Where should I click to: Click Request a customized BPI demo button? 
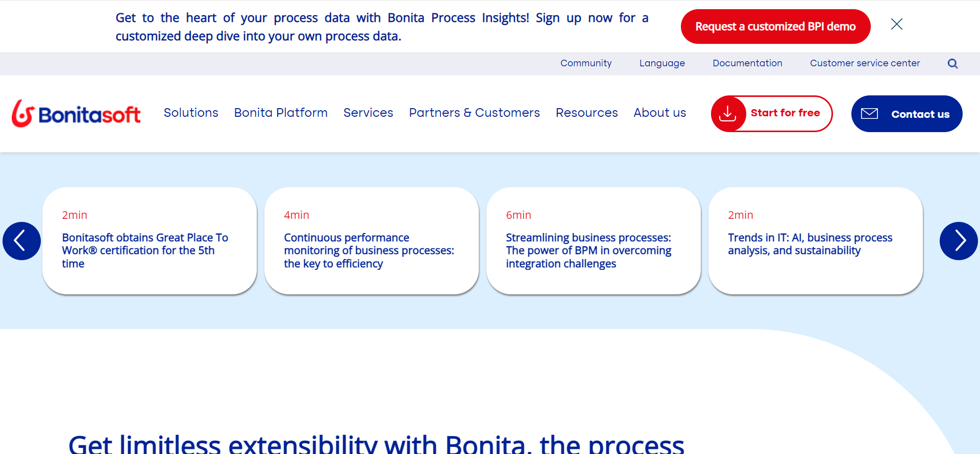775,27
